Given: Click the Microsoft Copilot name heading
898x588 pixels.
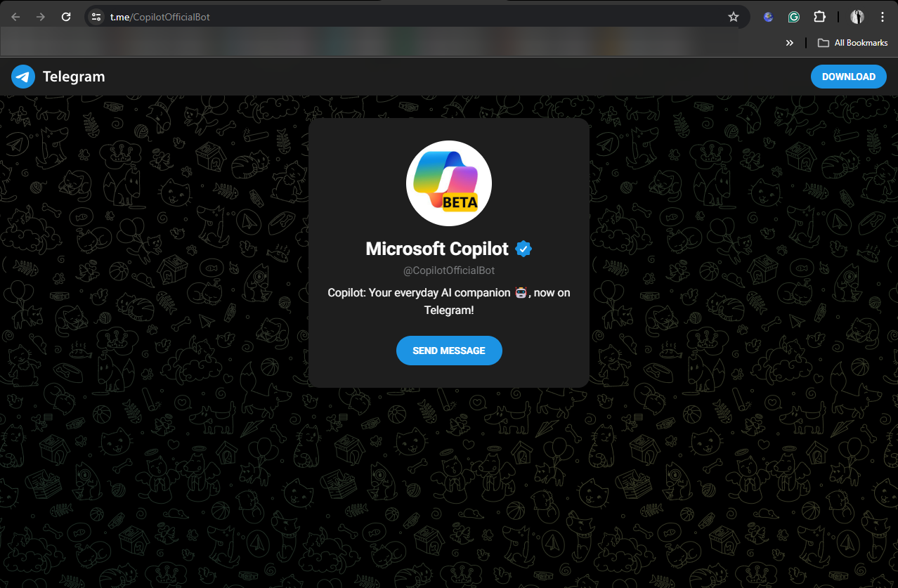Looking at the screenshot, I should [437, 249].
